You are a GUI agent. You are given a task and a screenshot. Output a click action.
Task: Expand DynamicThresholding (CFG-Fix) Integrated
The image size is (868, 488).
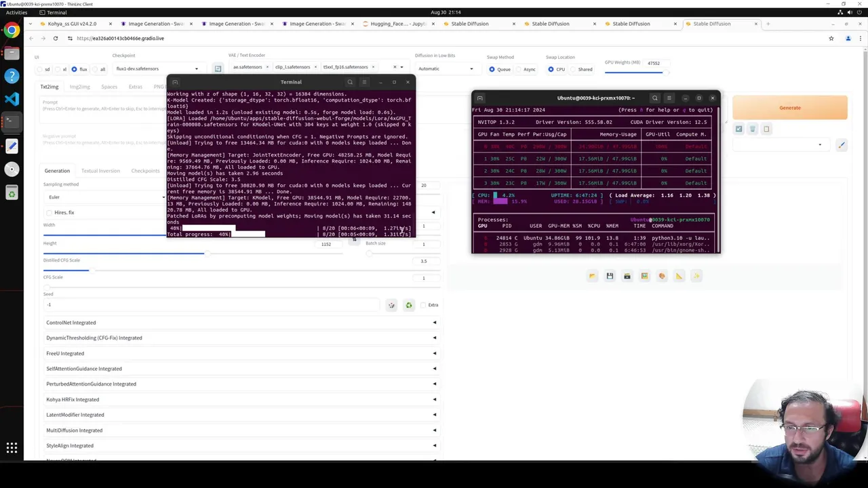(x=241, y=338)
